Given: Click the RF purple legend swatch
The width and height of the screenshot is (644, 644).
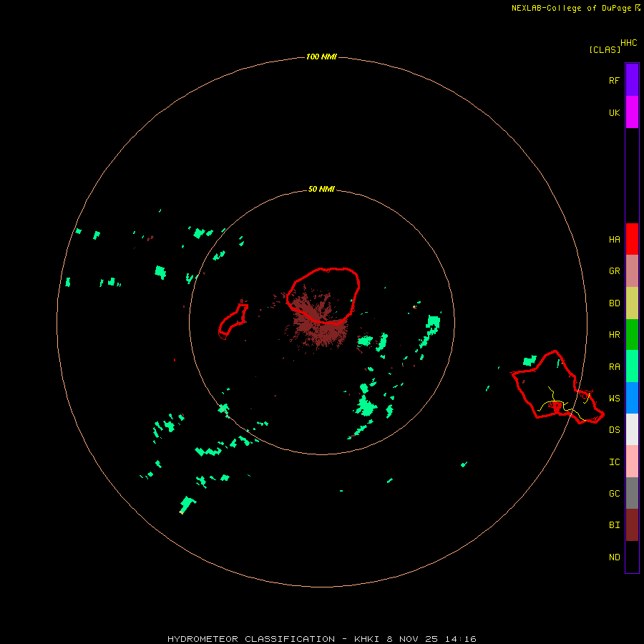Looking at the screenshot, I should (x=632, y=80).
